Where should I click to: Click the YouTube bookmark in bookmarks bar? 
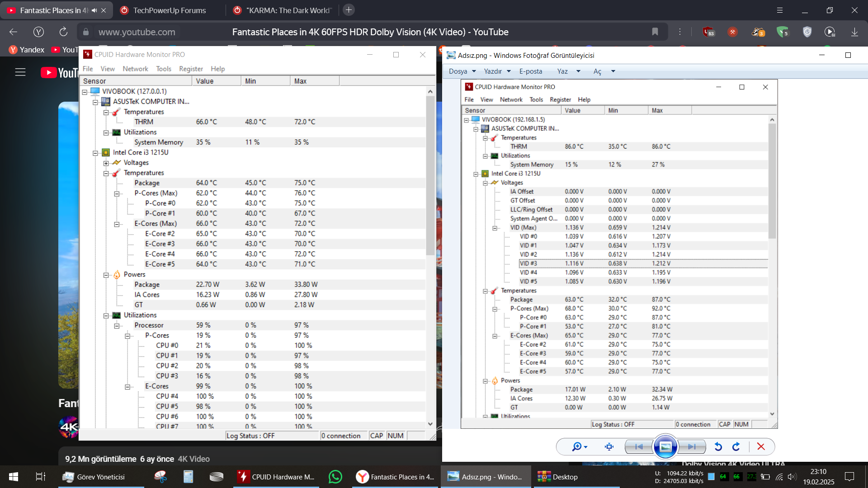point(65,50)
